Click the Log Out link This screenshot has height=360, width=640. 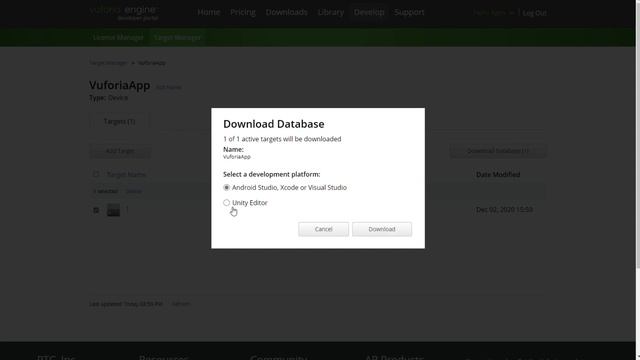point(534,13)
